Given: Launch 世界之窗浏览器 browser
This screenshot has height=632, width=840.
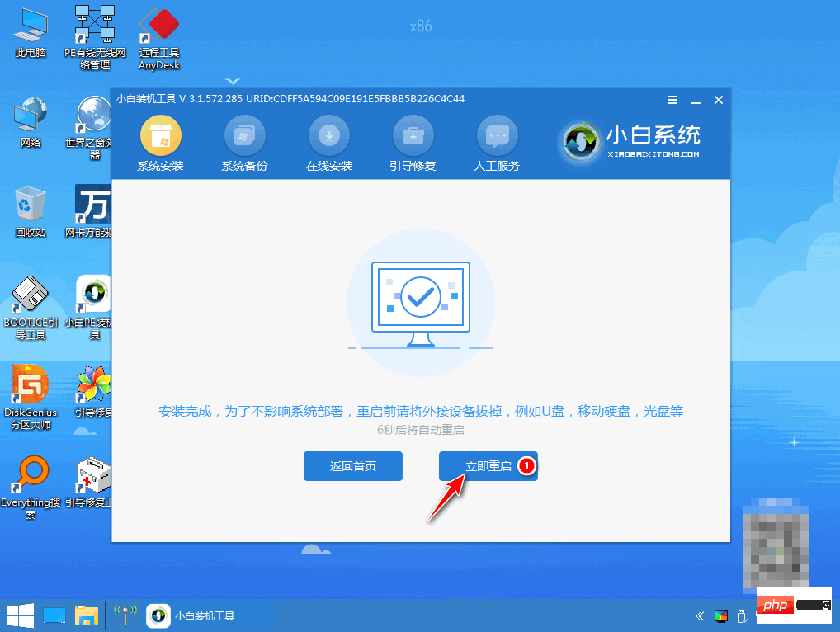Looking at the screenshot, I should click(93, 116).
